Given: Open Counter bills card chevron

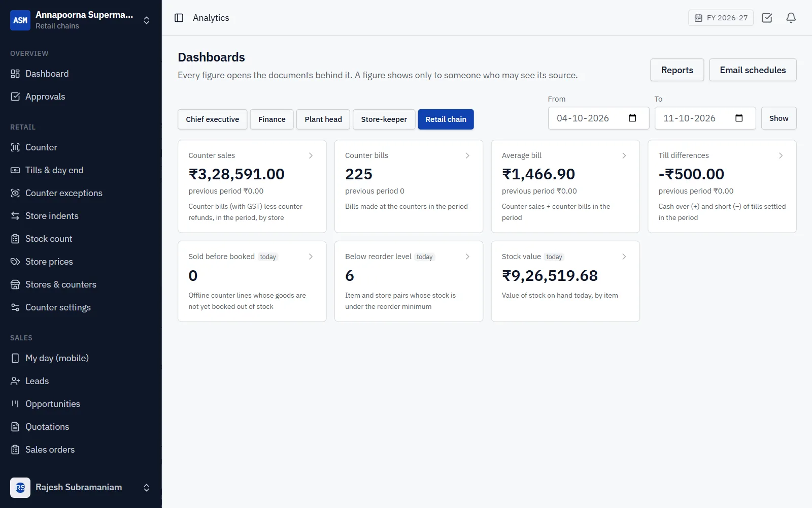Looking at the screenshot, I should [x=467, y=155].
